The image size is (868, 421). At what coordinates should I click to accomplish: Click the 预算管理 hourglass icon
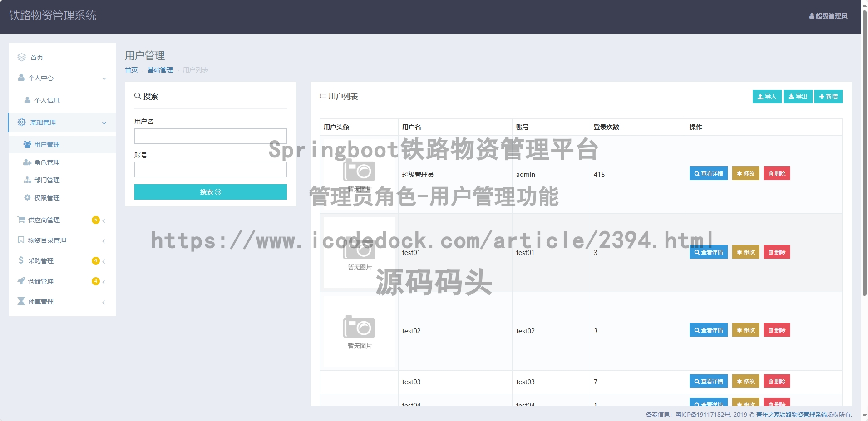(21, 301)
